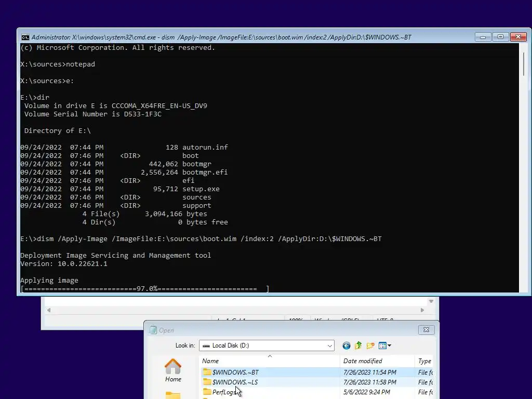Click the $WINDOWS.~BT folder icon
The image size is (532, 399).
[207, 372]
